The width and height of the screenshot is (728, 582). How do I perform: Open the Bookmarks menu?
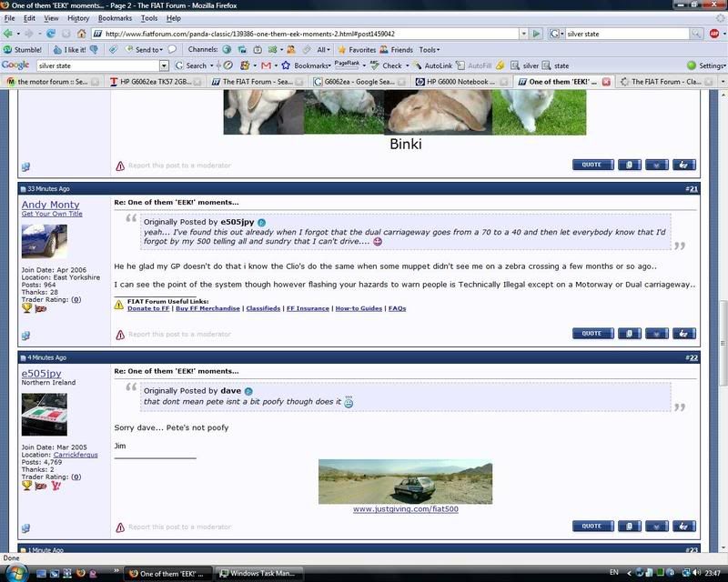(x=115, y=18)
